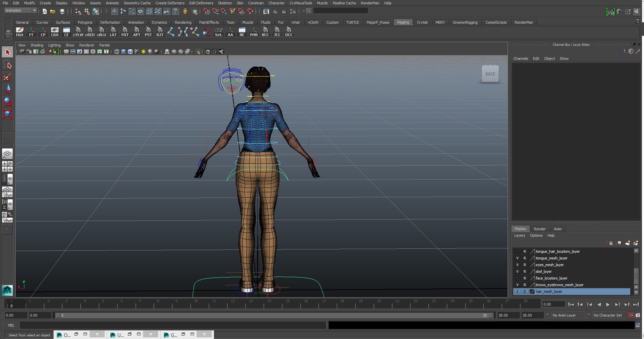
Task: Choose the Scale tool cube icon
Action: point(7,114)
